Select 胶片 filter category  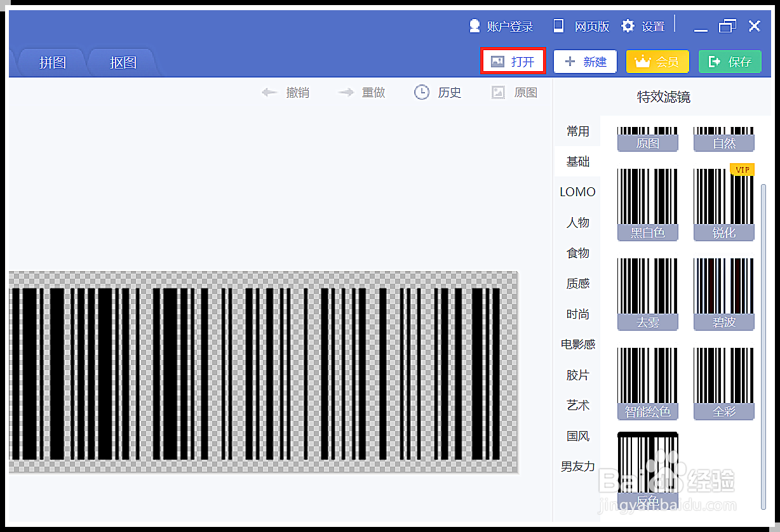578,375
